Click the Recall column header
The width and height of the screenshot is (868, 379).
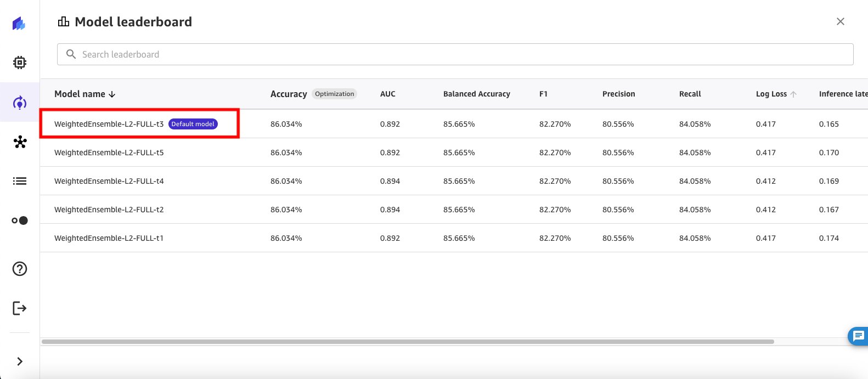[x=690, y=94]
